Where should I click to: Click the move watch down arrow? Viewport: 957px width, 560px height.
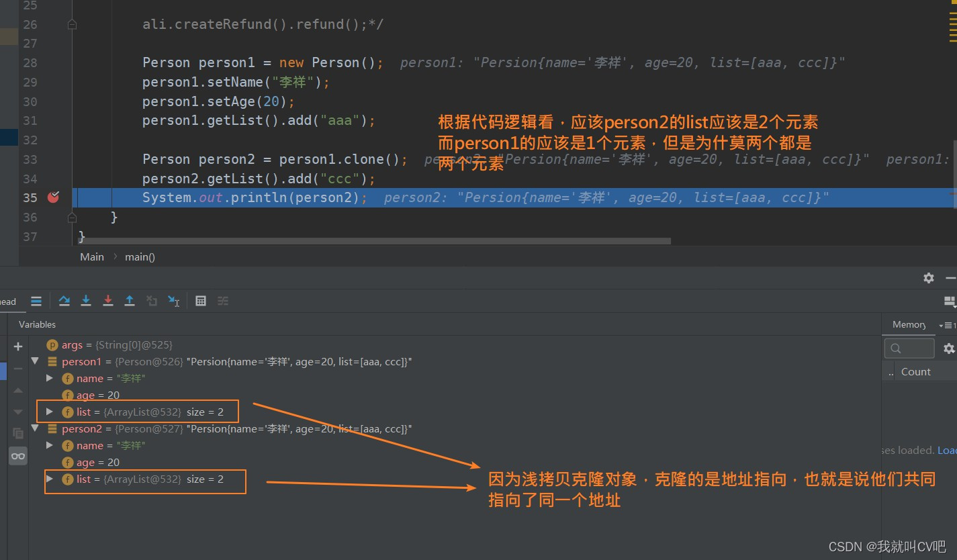click(18, 412)
